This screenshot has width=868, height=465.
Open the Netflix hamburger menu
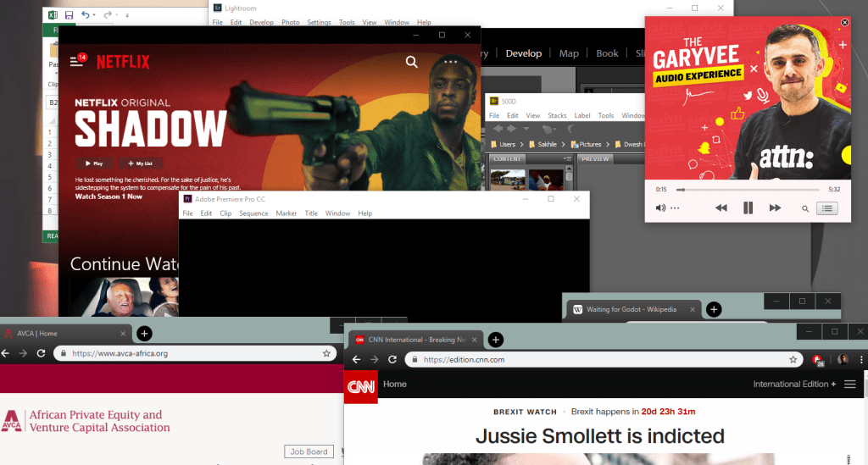pyautogui.click(x=76, y=61)
